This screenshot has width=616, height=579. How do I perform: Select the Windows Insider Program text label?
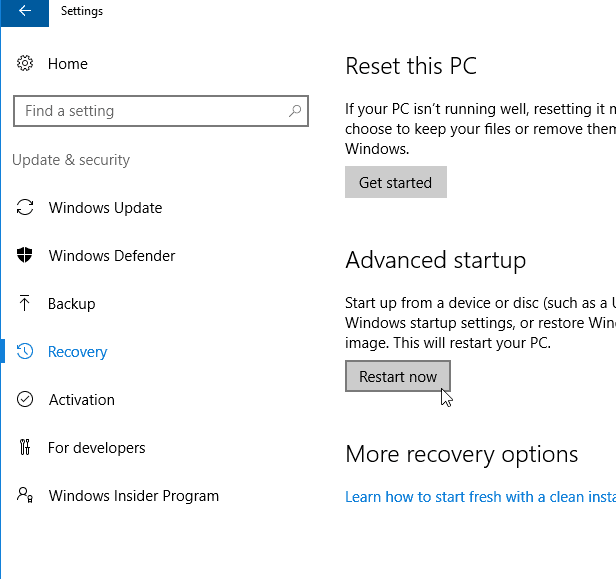coord(134,496)
